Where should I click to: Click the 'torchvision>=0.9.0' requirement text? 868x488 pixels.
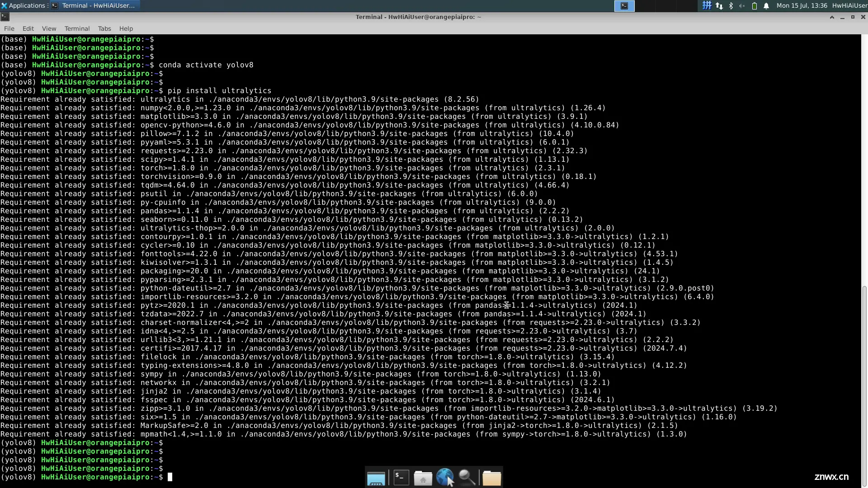coord(181,177)
